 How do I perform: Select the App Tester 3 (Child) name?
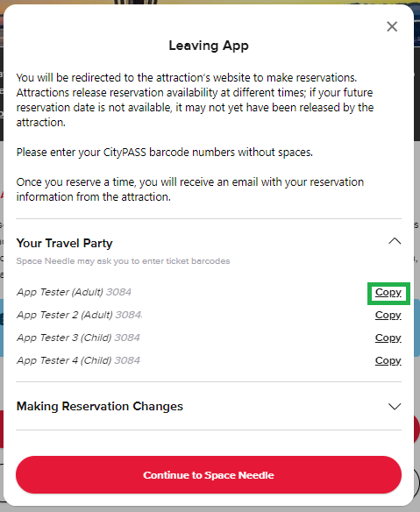64,338
